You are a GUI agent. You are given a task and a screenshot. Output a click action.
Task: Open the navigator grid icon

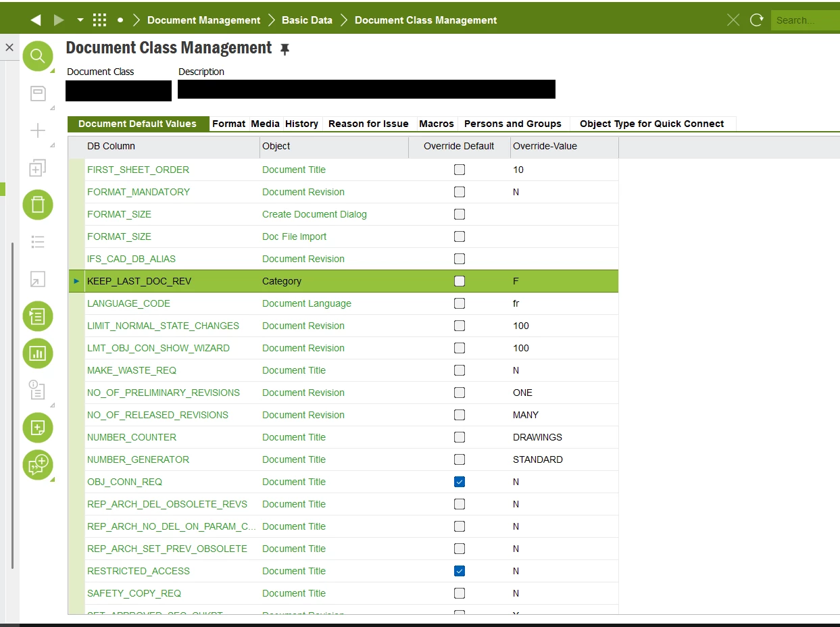point(99,20)
